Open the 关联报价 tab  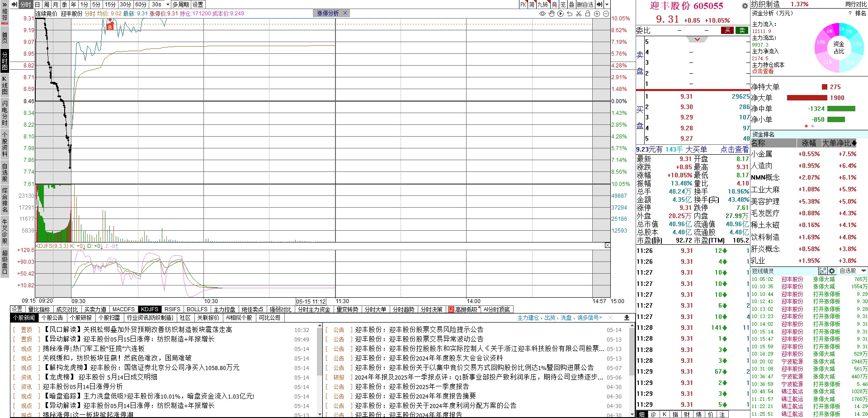pos(208,318)
